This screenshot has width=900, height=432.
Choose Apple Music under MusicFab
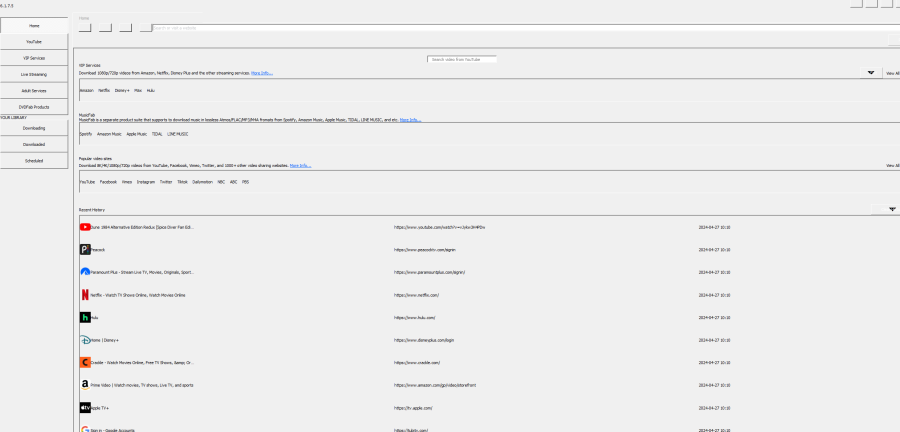coord(137,134)
